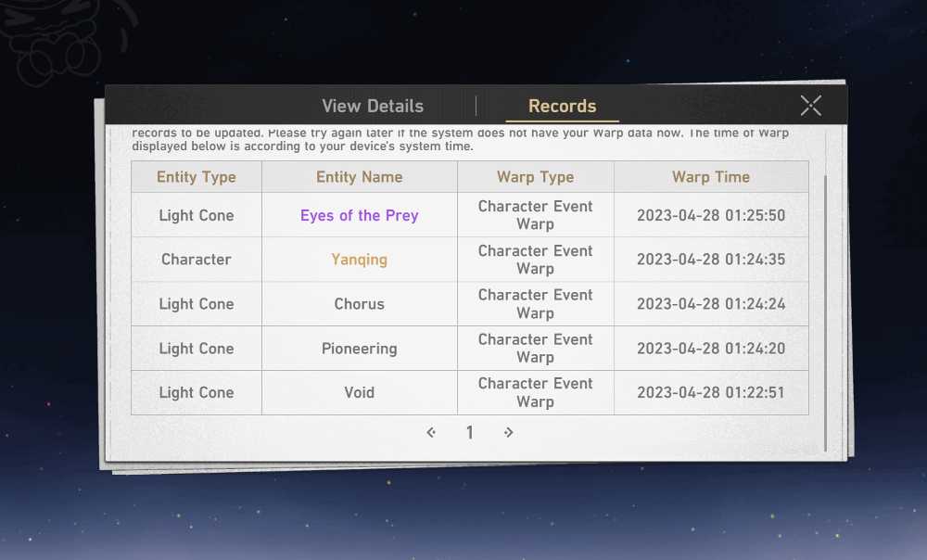Click the Light Cone cell in the Pioneering row

click(x=197, y=349)
